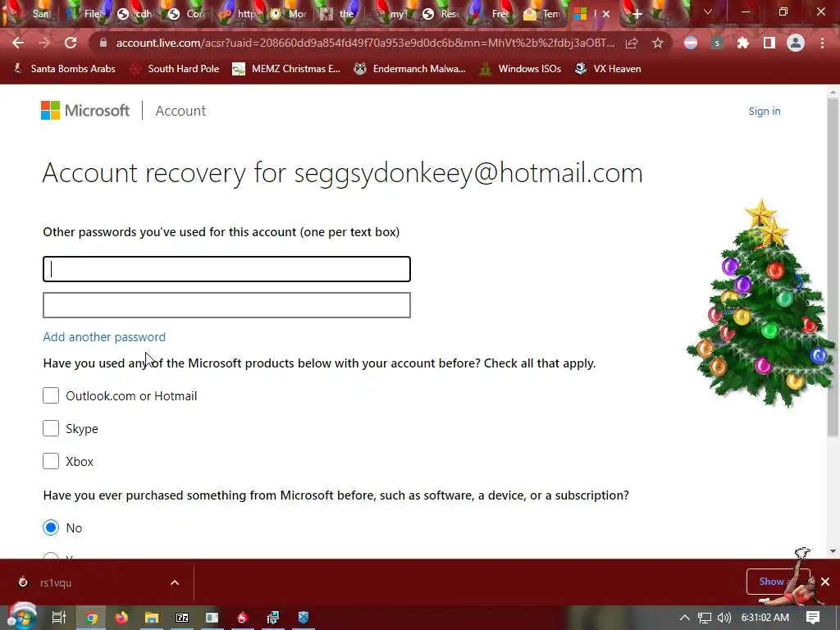Close the downloads bar

(x=825, y=582)
